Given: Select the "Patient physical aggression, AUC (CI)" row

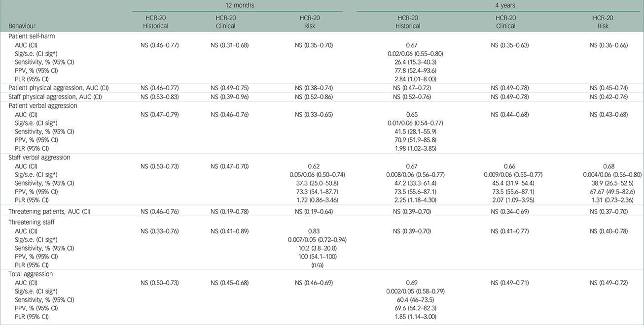Looking at the screenshot, I should pyautogui.click(x=55, y=88).
